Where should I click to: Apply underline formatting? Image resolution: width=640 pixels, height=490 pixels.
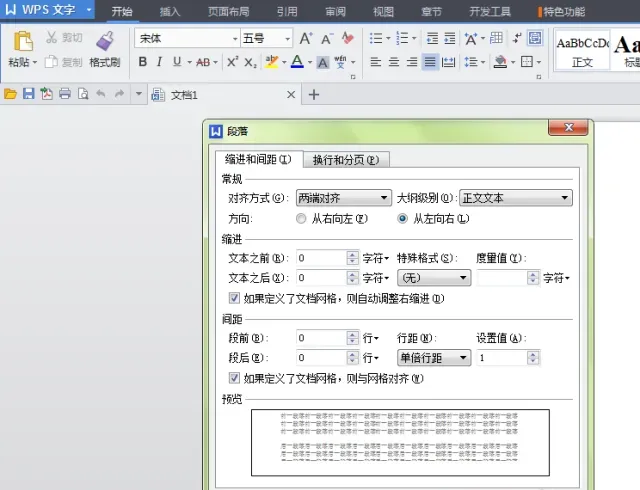(x=177, y=62)
